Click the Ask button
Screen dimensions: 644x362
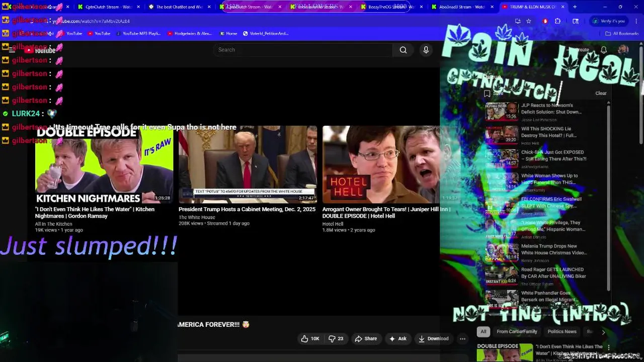[397, 338]
